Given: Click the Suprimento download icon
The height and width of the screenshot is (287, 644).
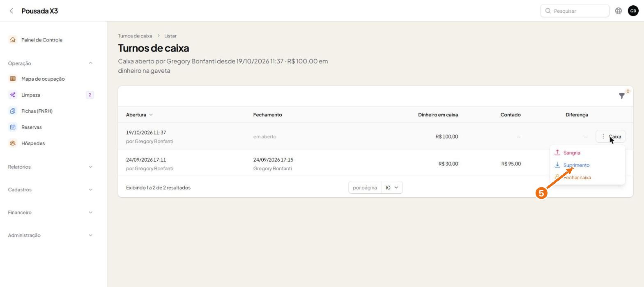Looking at the screenshot, I should tap(557, 165).
